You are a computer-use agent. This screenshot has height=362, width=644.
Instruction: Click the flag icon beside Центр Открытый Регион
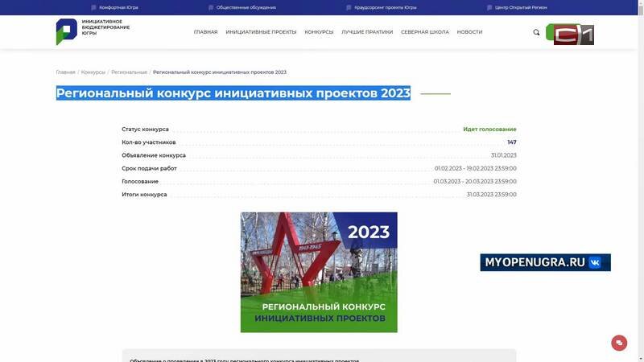pos(489,7)
